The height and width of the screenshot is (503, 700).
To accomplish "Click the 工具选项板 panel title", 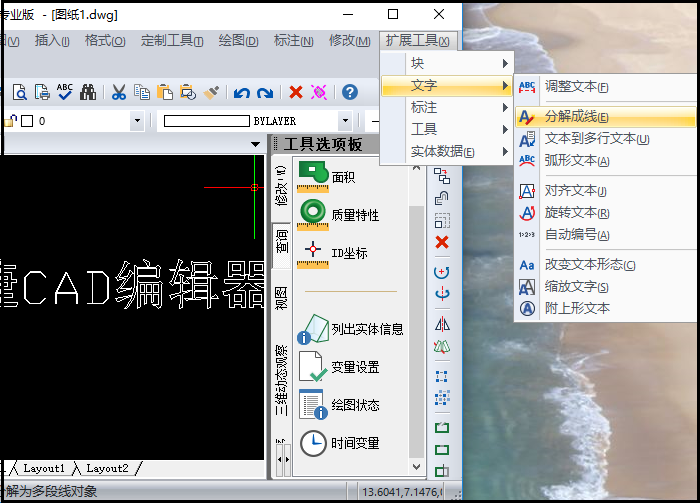I will (x=323, y=145).
